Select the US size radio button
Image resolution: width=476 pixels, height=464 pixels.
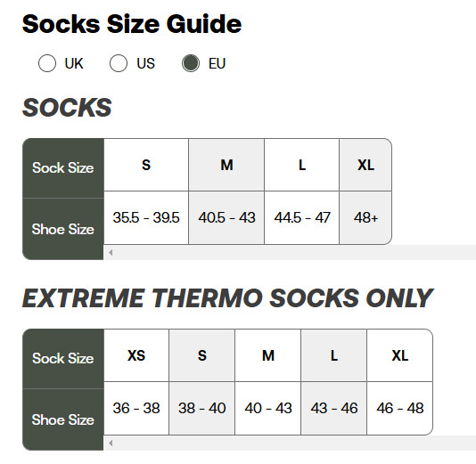click(x=119, y=63)
